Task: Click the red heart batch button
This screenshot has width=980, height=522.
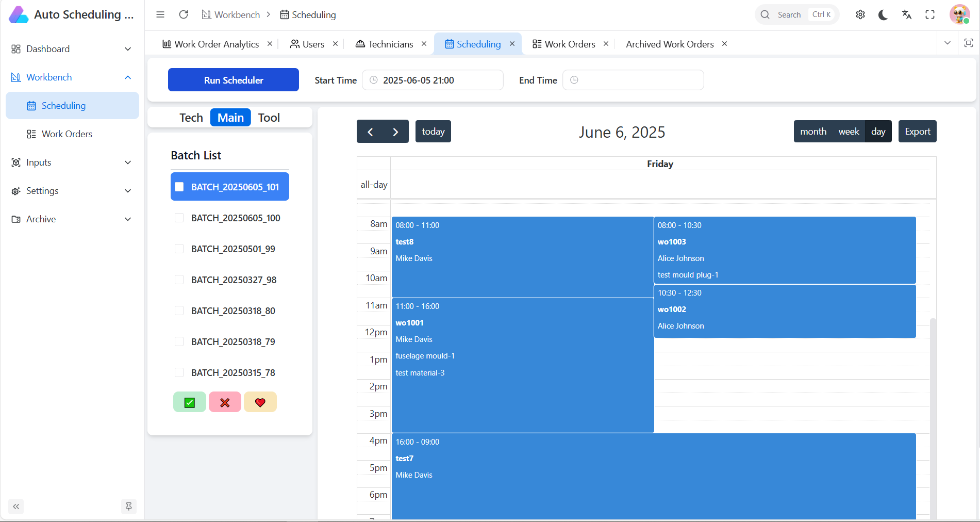Action: [x=260, y=402]
